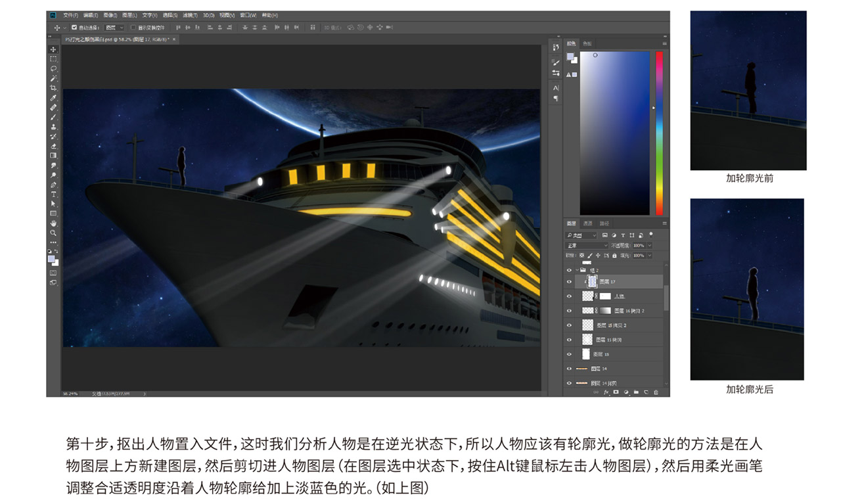Open the History panel icon

click(556, 47)
